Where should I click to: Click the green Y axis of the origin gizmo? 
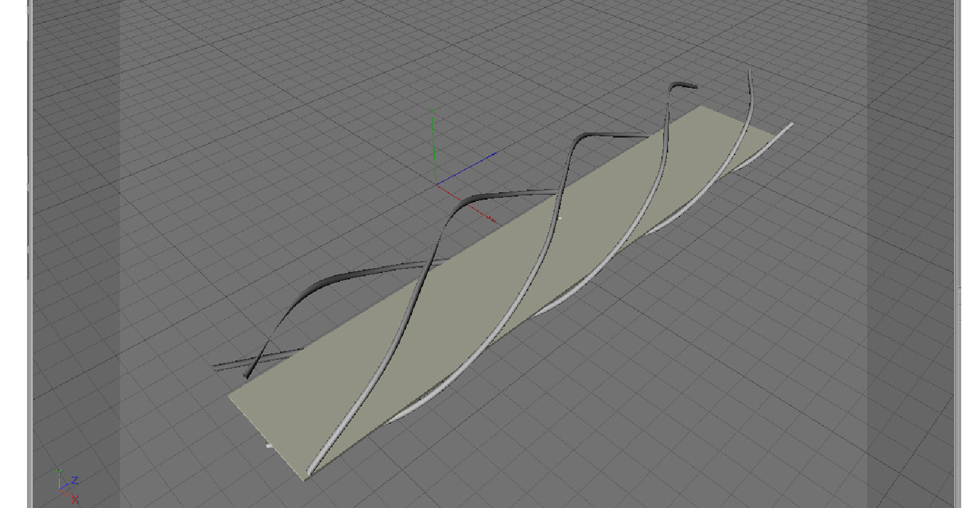433,148
